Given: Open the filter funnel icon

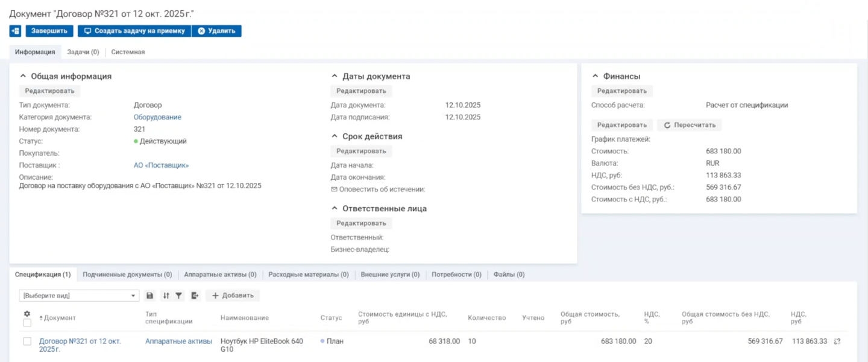Looking at the screenshot, I should (179, 296).
